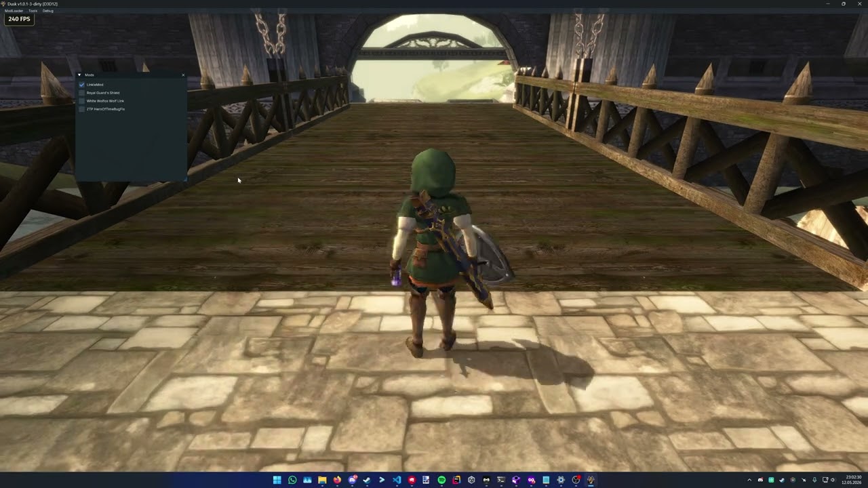
Task: Open the terminal taskbar icon
Action: click(501, 480)
